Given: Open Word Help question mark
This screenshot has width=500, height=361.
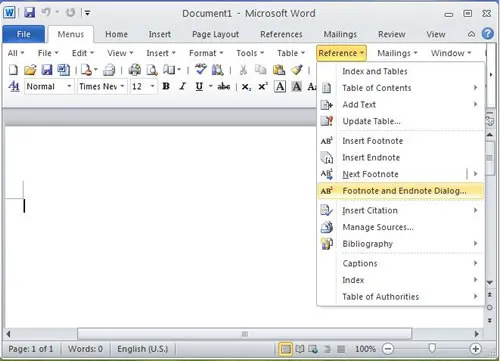Looking at the screenshot, I should coord(488,34).
